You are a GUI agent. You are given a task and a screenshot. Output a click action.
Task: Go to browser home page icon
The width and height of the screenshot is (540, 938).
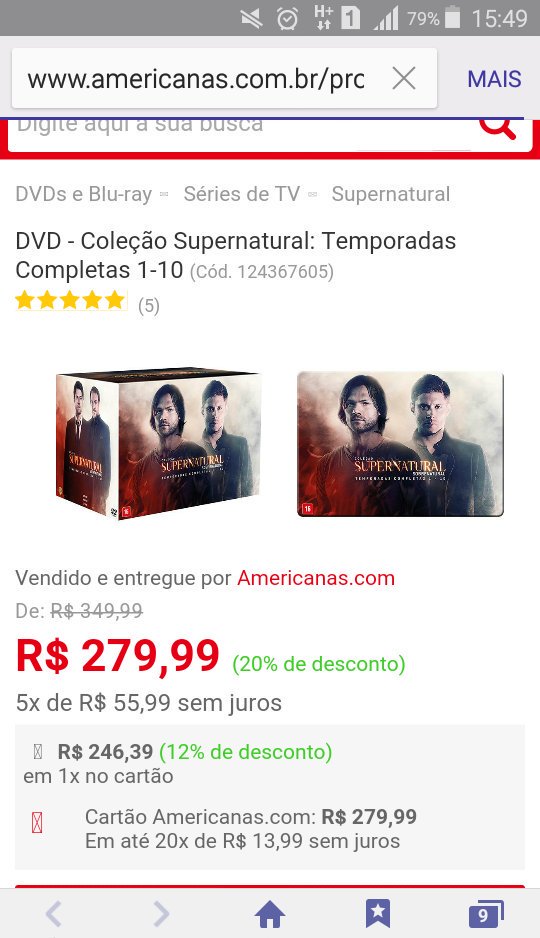[x=270, y=915]
